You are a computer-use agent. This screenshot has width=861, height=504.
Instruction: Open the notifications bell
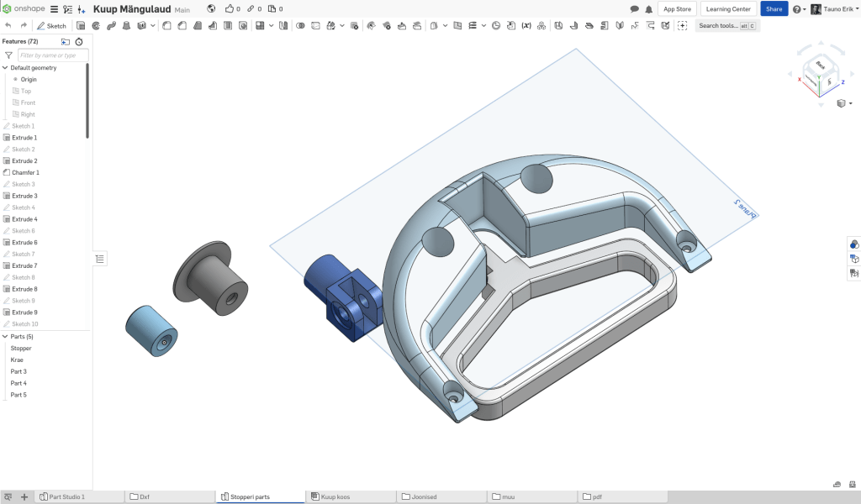pyautogui.click(x=648, y=9)
